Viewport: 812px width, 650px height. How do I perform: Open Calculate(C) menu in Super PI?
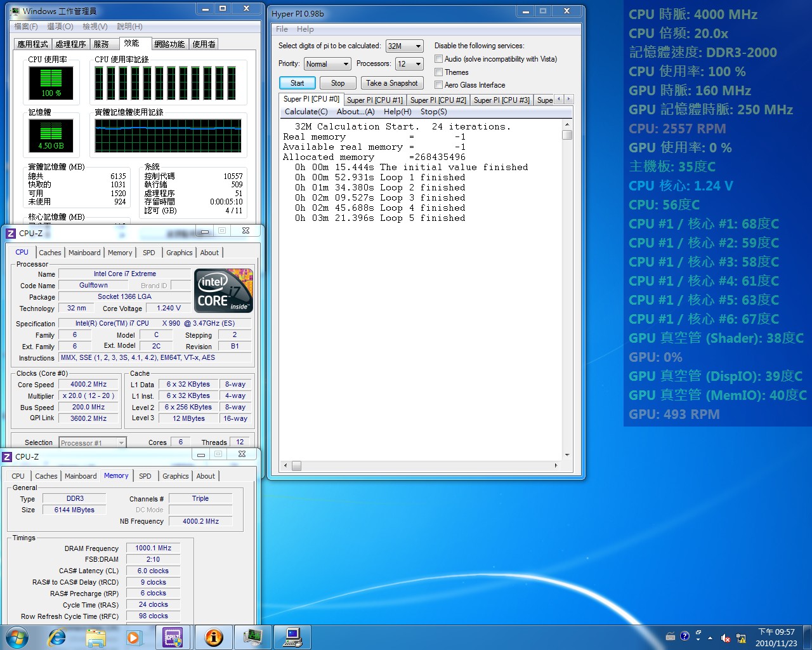(306, 112)
